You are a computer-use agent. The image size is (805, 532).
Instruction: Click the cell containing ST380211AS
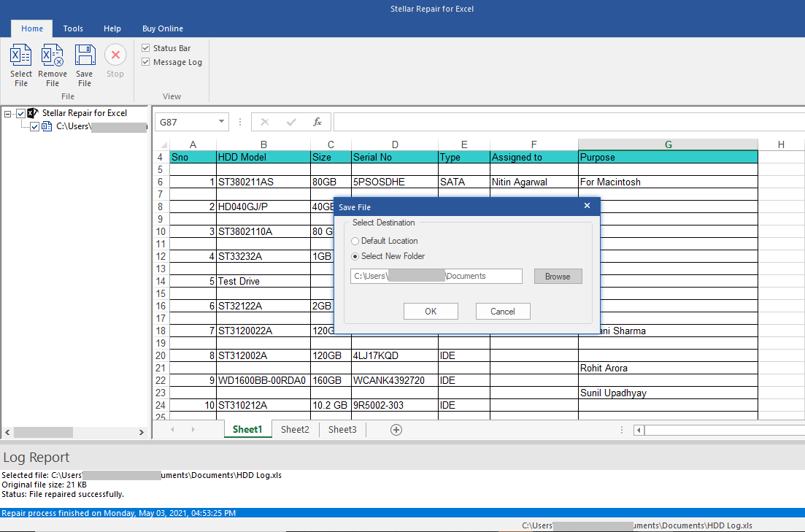coord(263,182)
